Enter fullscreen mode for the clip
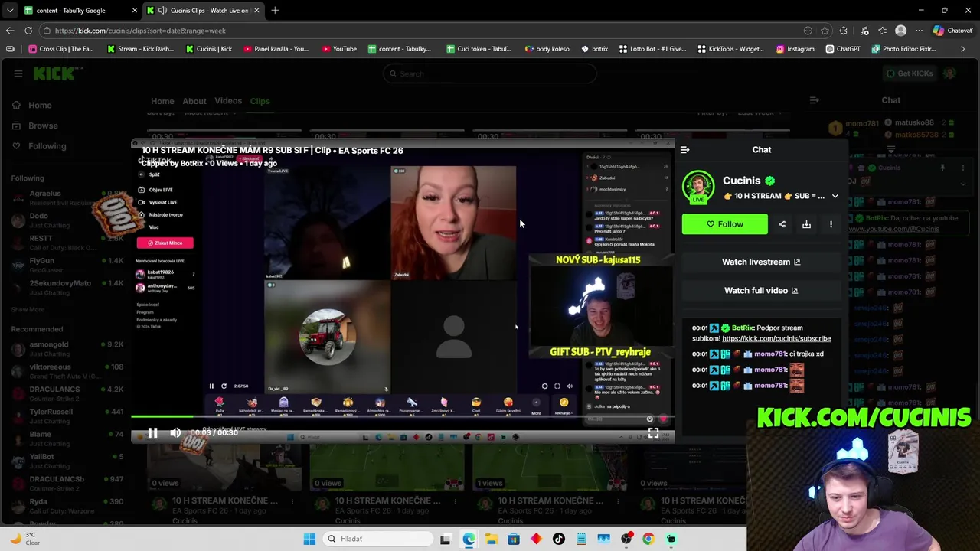 [653, 433]
